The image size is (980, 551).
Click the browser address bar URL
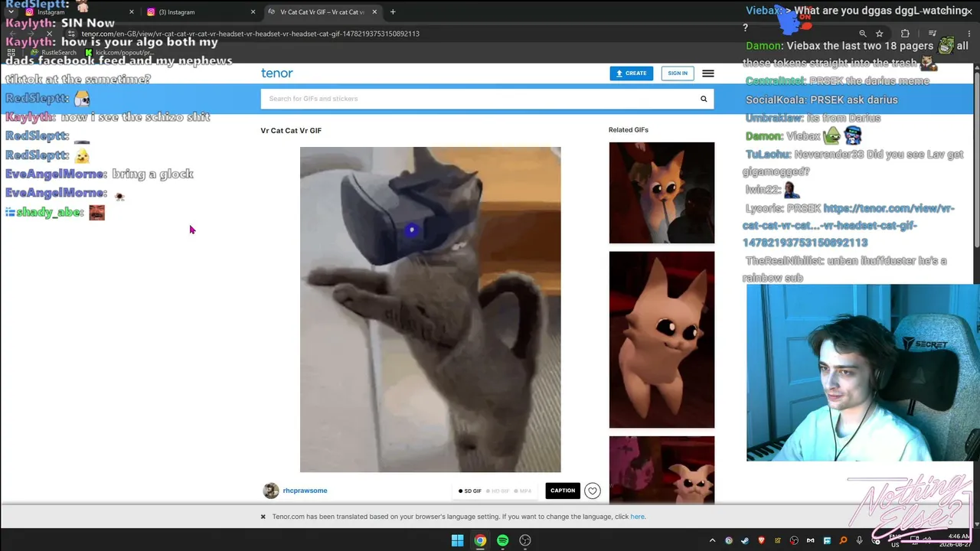tap(250, 34)
